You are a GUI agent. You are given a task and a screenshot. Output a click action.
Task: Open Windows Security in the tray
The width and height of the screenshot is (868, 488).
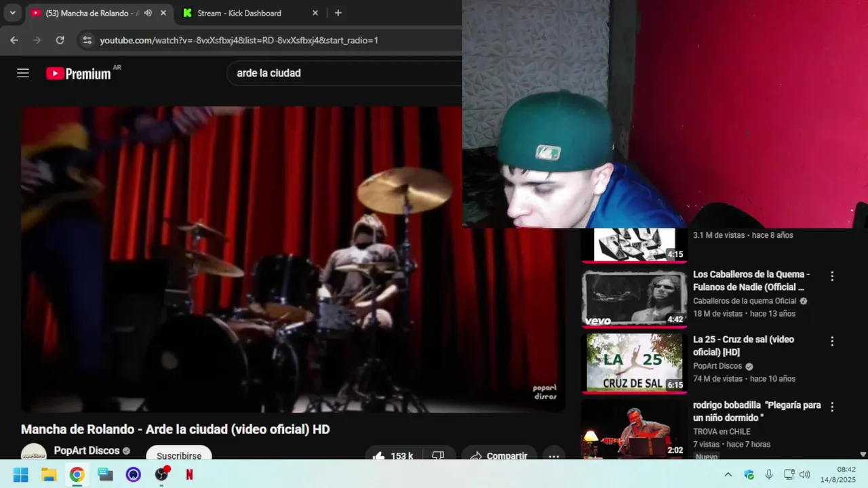pos(749,474)
